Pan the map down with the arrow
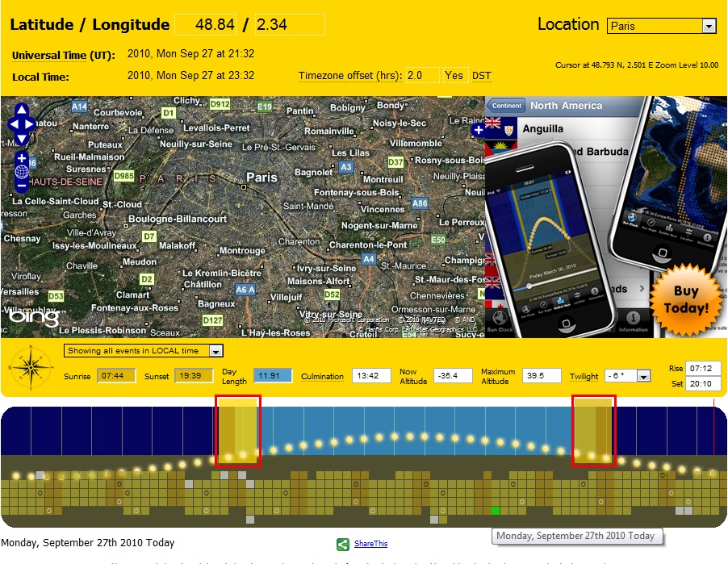 tap(22, 139)
